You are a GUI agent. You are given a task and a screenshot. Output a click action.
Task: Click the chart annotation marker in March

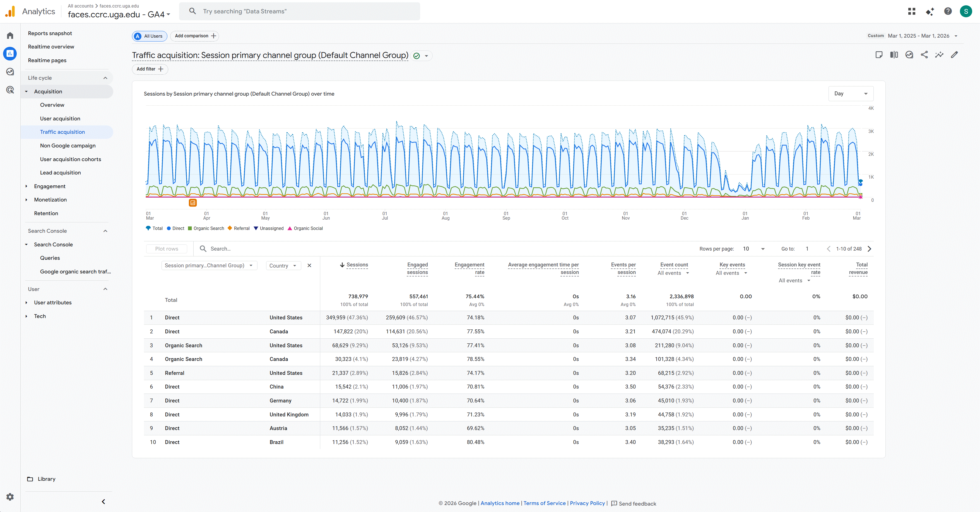tap(193, 203)
